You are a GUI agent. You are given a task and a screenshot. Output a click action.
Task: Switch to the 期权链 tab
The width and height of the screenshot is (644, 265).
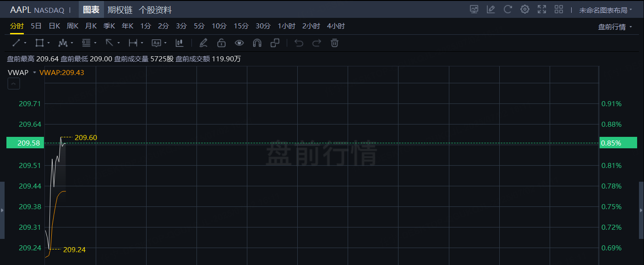coord(120,10)
